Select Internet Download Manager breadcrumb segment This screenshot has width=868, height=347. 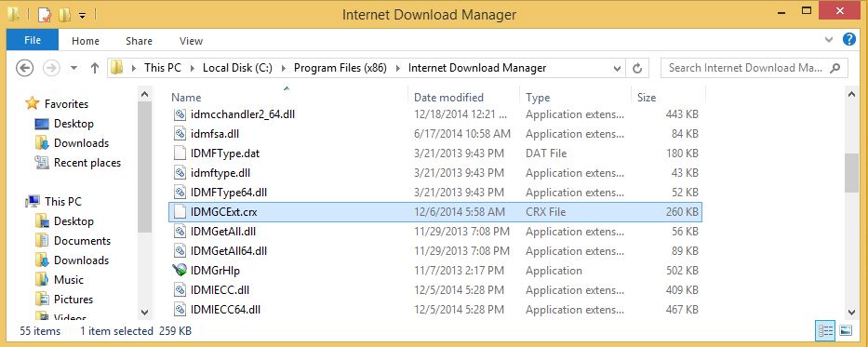[x=477, y=68]
